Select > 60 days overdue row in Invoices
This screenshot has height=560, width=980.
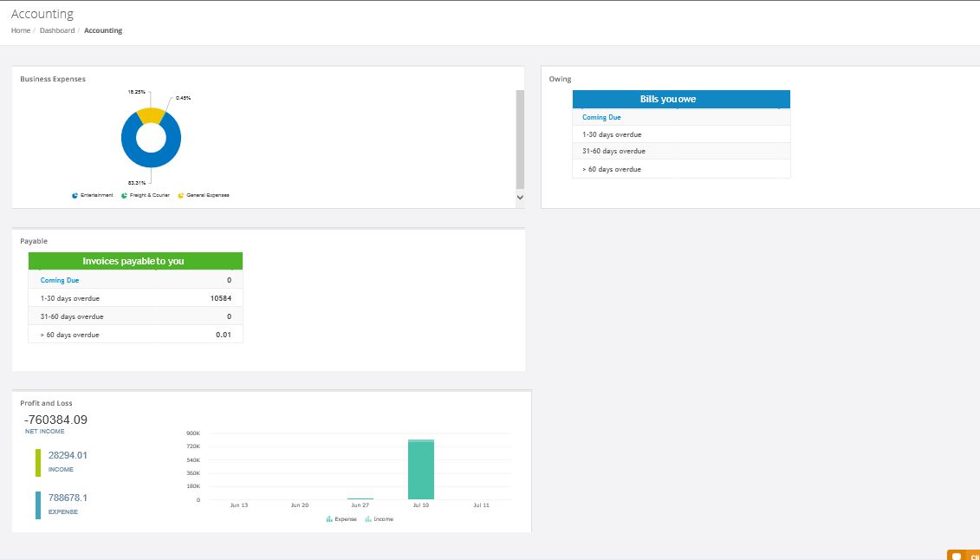pos(135,335)
